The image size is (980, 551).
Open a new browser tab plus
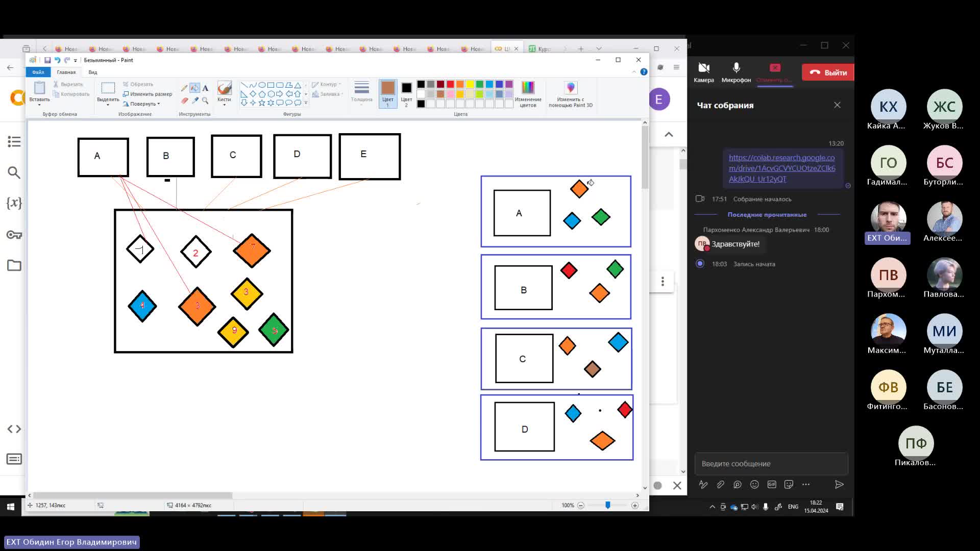581,49
